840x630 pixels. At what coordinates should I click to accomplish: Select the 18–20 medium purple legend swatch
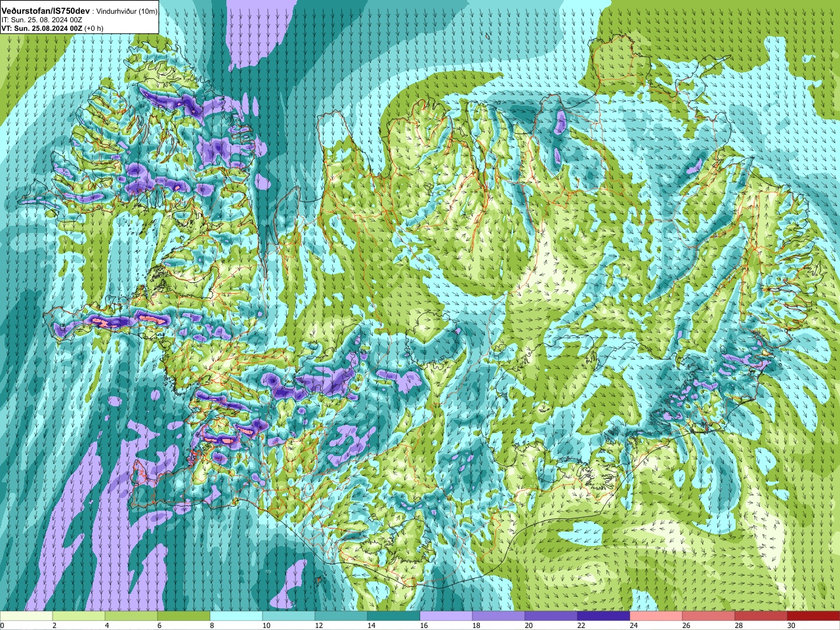[499, 616]
